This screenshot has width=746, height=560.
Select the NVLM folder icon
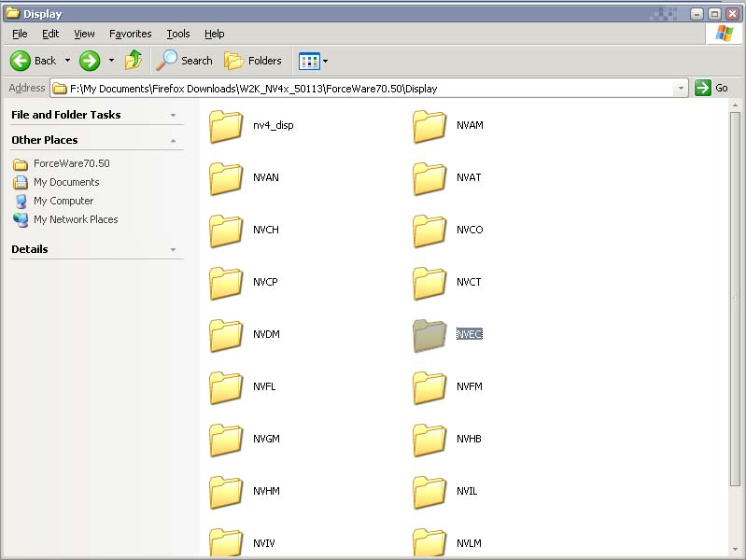[429, 542]
